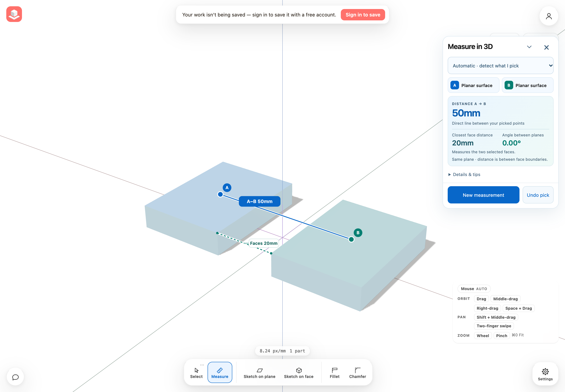The width and height of the screenshot is (565, 392).
Task: Choose the Select tool
Action: click(x=196, y=373)
